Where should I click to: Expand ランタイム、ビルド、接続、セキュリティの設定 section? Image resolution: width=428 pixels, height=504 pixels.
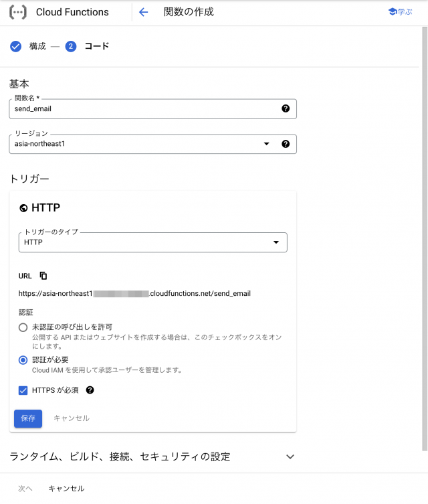point(152,456)
